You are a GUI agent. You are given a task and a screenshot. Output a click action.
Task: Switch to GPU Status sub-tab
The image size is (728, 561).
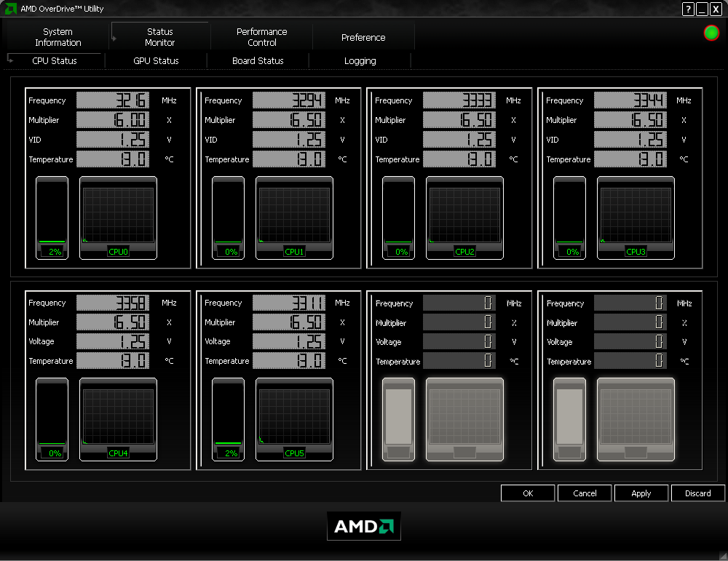(156, 61)
